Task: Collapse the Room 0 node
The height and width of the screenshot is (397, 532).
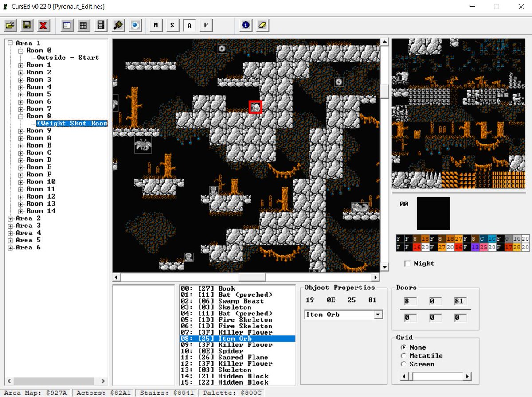Action: coord(21,51)
